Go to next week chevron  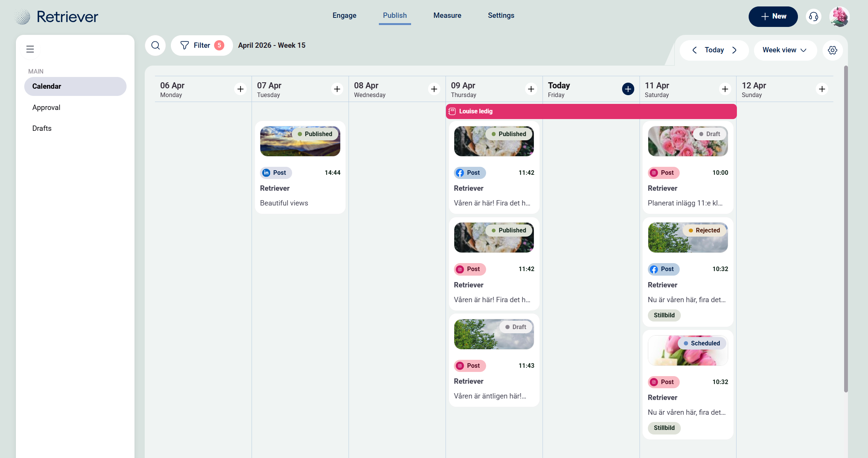734,50
